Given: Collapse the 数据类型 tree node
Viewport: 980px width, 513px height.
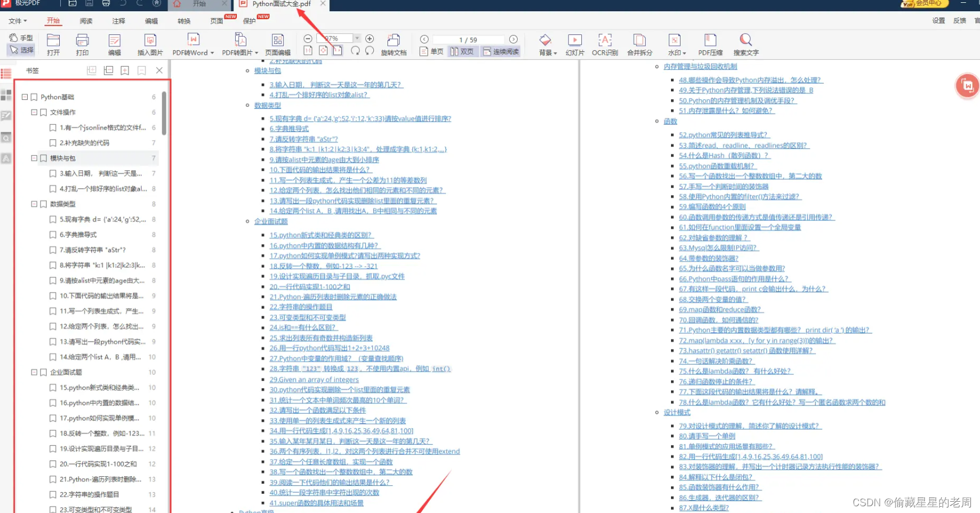Looking at the screenshot, I should 34,204.
